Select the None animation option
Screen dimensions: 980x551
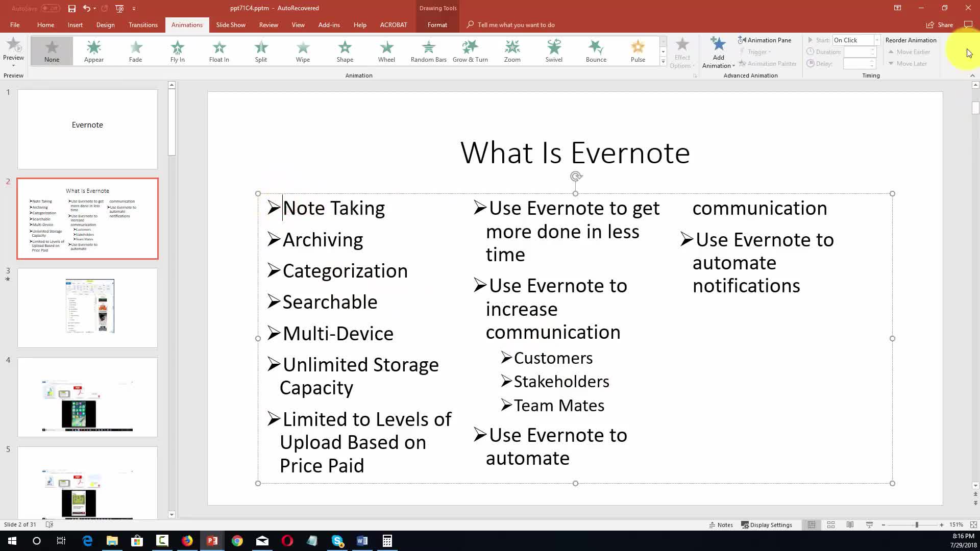[x=52, y=51]
